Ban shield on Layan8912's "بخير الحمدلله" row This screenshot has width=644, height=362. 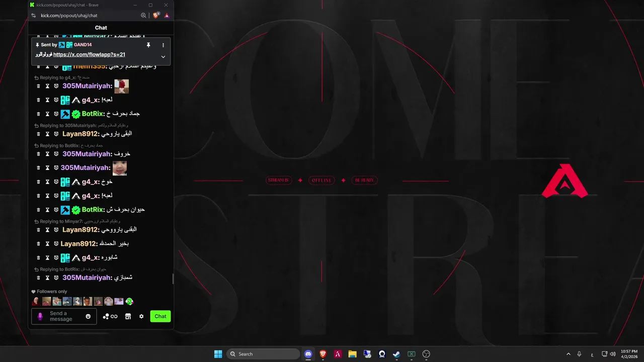coord(56,244)
